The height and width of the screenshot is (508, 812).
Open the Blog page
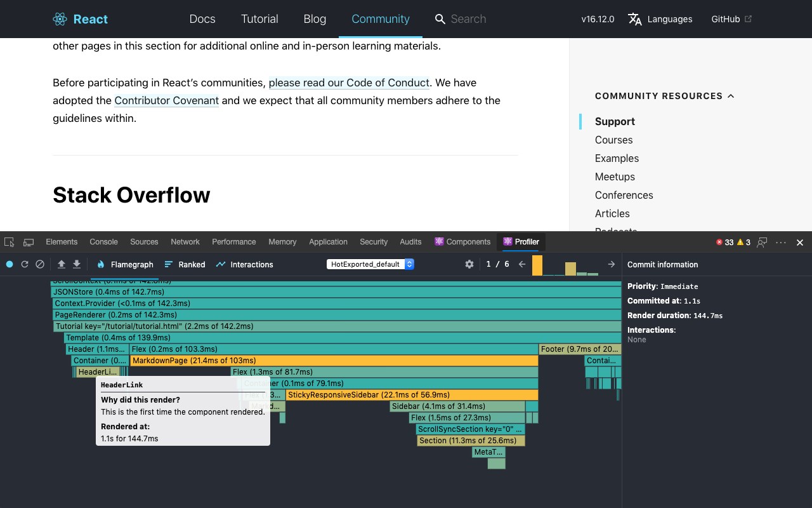pos(315,19)
